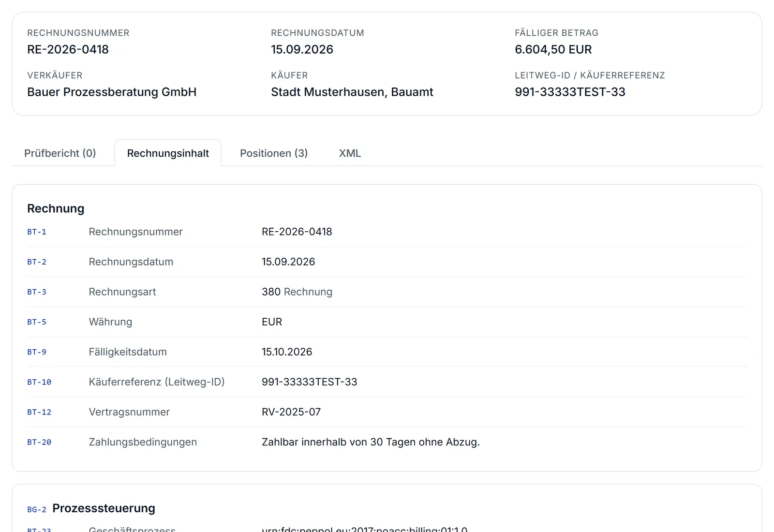This screenshot has height=532, width=774.
Task: Click BT-1 row value RE-2026-0418
Action: [297, 232]
